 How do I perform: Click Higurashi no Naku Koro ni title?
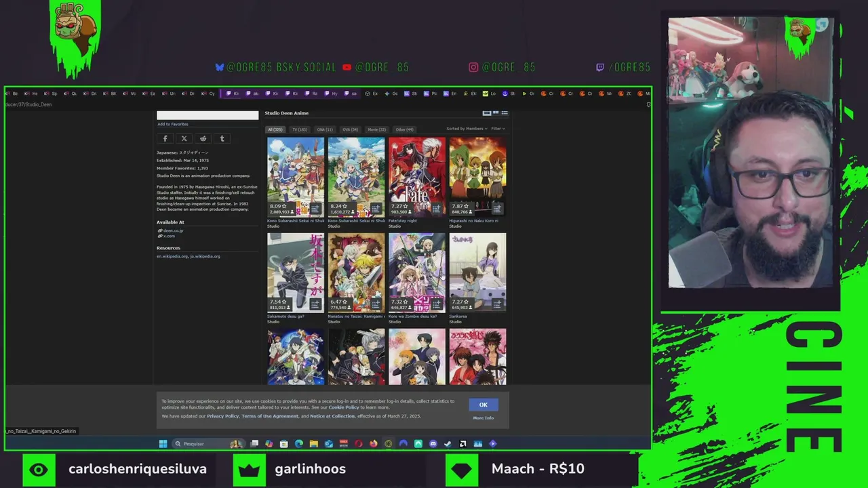coord(473,220)
